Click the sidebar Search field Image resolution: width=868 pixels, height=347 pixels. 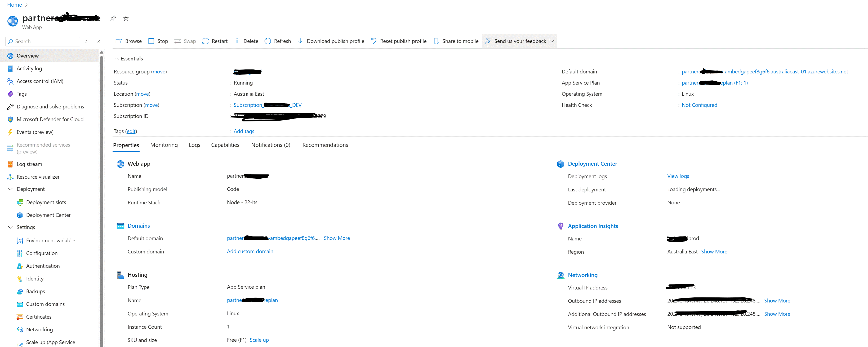pyautogui.click(x=43, y=41)
